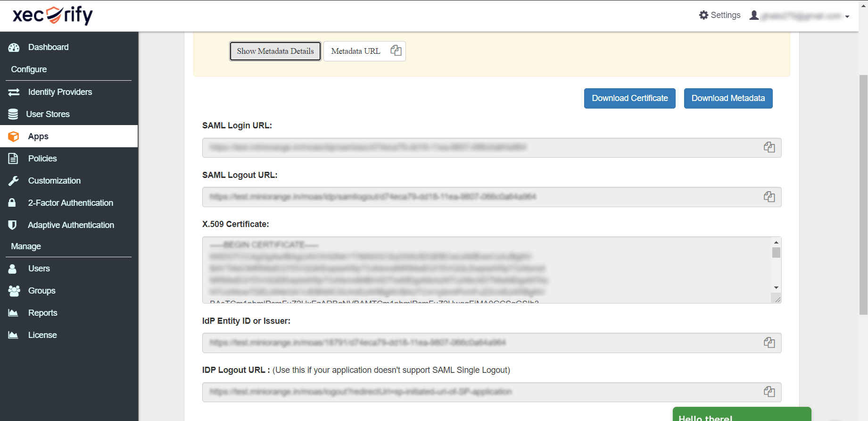Screen dimensions: 868x421
Task: Click the License chart icon
Action: point(13,335)
